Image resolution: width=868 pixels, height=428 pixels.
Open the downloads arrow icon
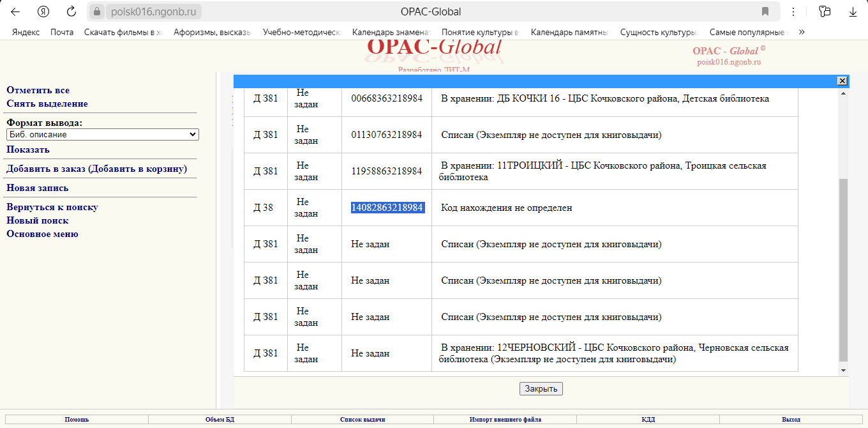click(x=853, y=11)
